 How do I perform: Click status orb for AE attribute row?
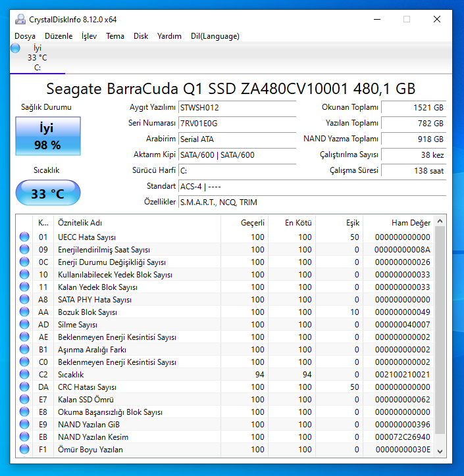tap(24, 337)
